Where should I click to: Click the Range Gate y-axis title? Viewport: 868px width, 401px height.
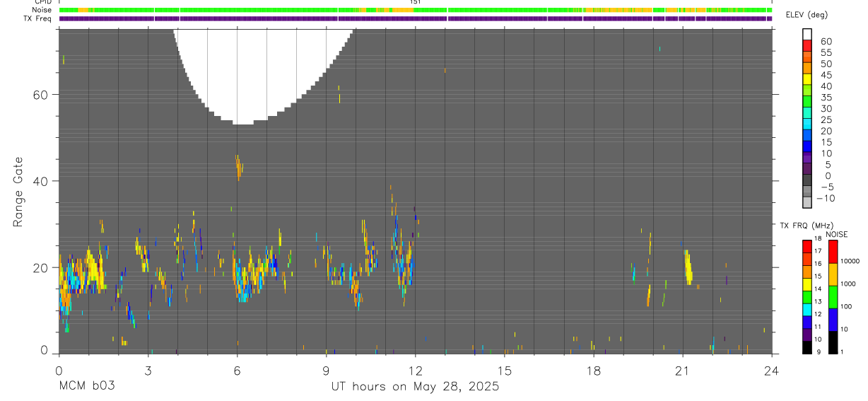[18, 192]
